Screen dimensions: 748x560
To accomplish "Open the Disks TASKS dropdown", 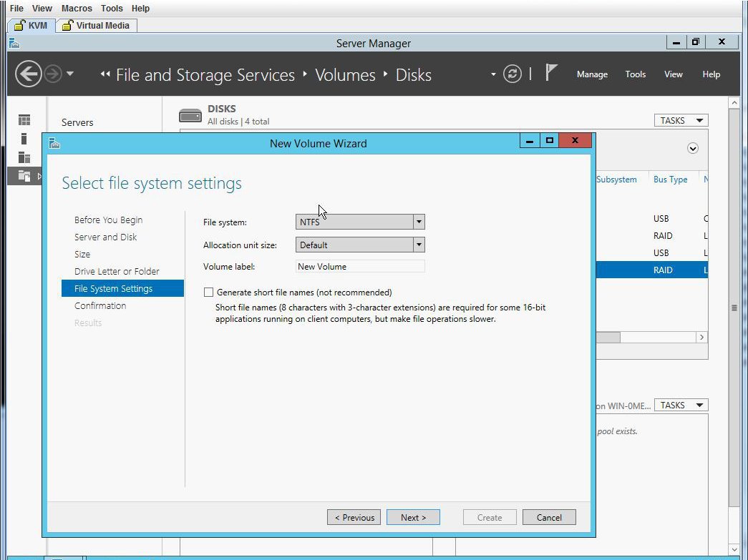I will point(680,121).
